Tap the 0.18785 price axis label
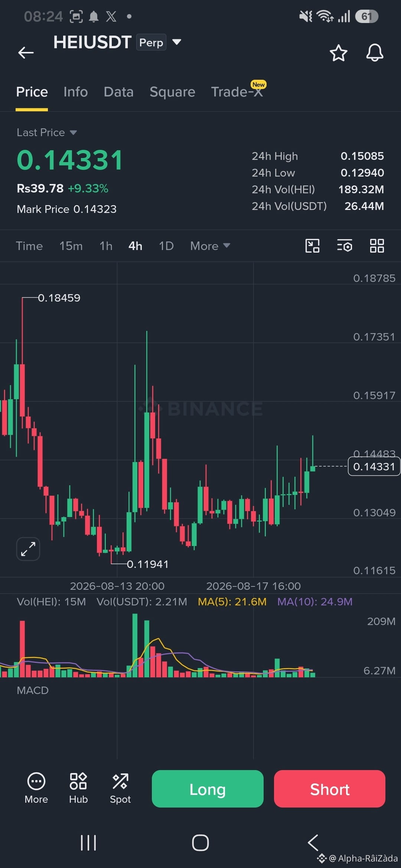This screenshot has width=401, height=868. (374, 278)
